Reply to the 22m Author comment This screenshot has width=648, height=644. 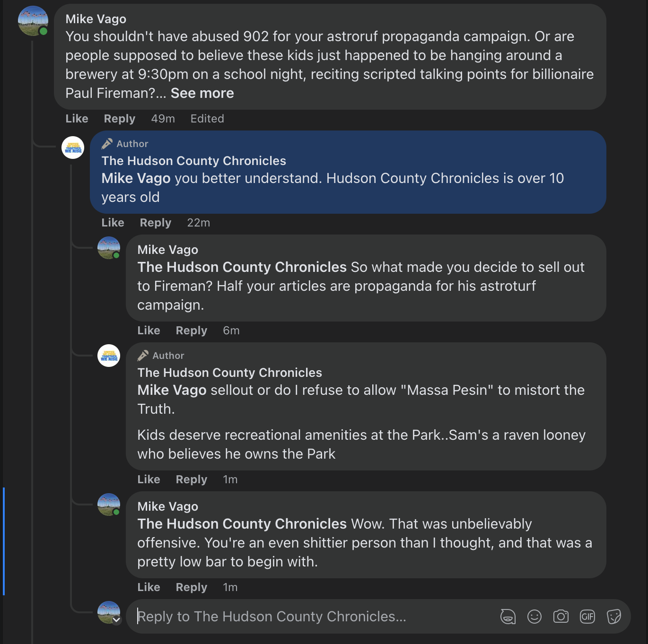155,223
